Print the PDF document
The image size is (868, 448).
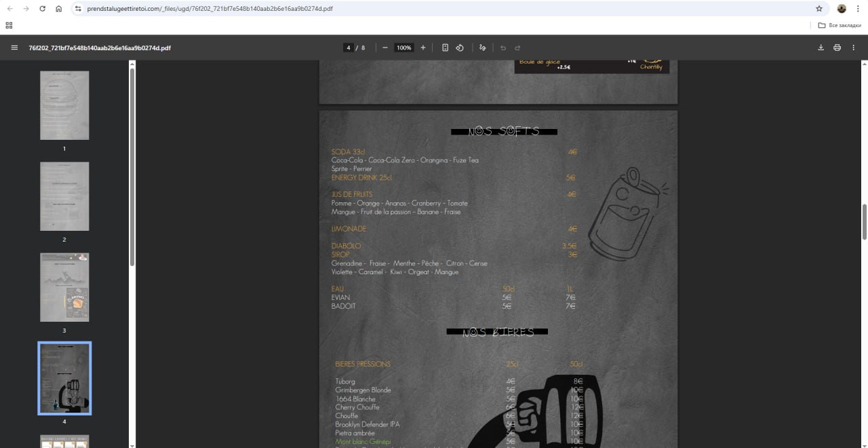pyautogui.click(x=837, y=48)
